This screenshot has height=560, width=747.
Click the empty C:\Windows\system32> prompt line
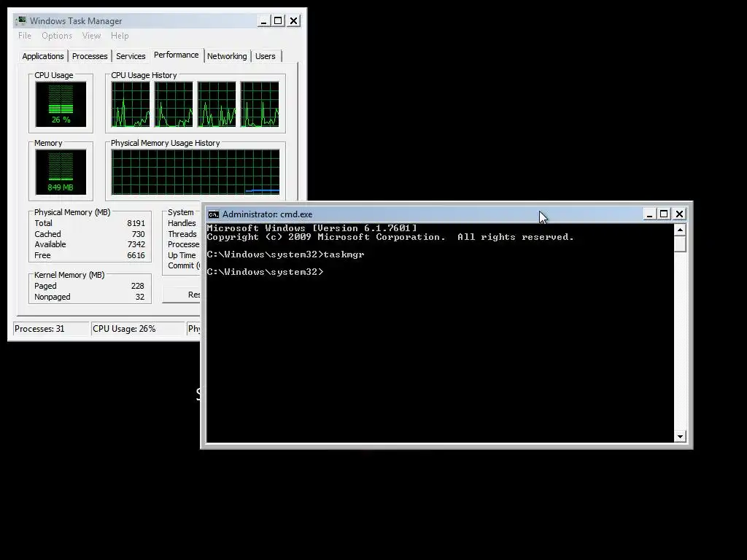(x=266, y=272)
